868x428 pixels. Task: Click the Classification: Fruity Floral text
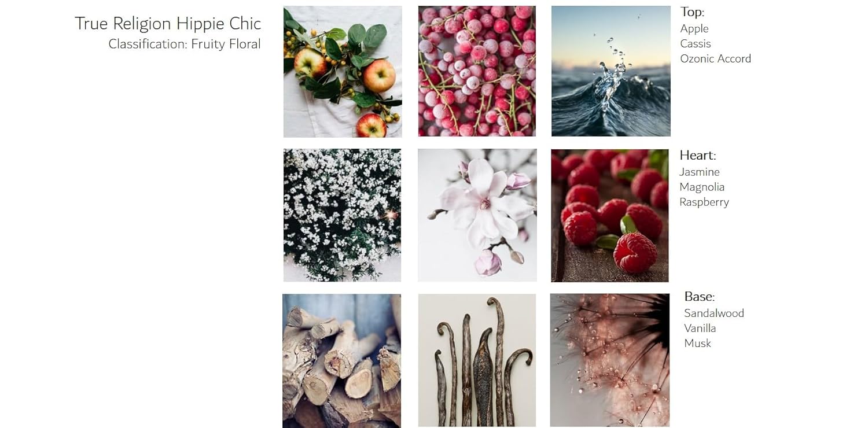(x=185, y=44)
